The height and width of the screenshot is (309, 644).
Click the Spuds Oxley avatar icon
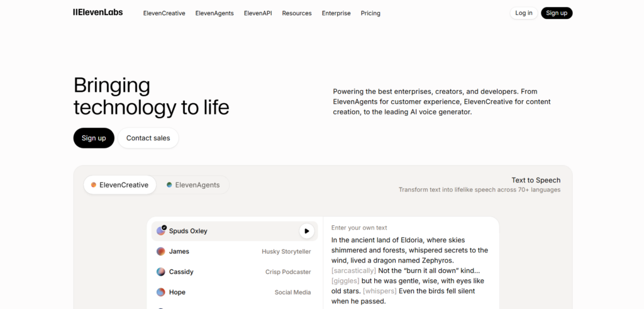click(160, 231)
